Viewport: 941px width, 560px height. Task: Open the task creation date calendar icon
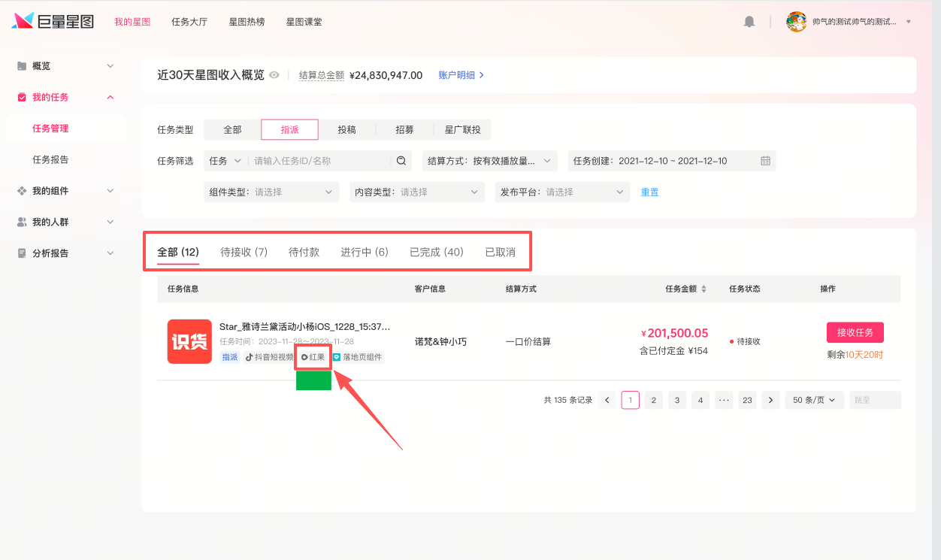[x=765, y=161]
